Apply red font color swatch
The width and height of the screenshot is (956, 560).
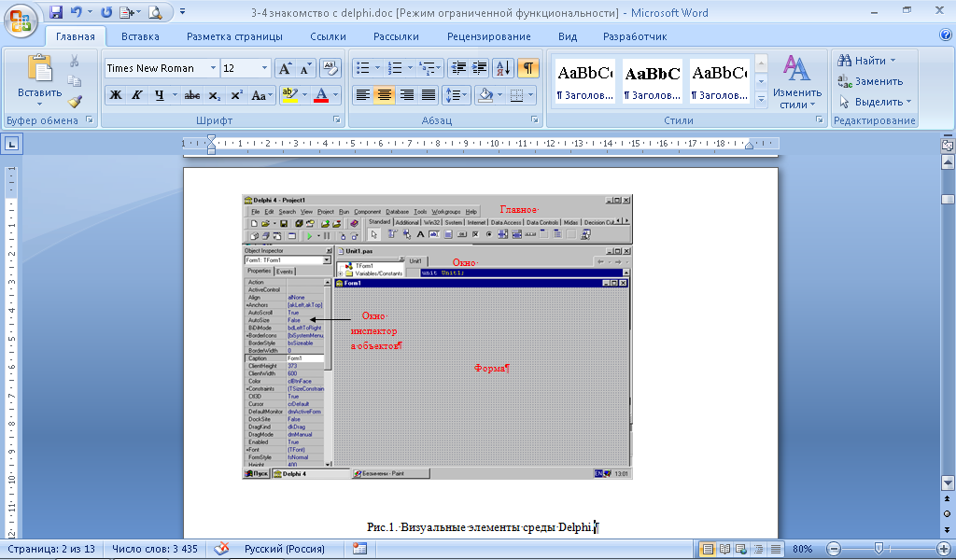(x=321, y=95)
